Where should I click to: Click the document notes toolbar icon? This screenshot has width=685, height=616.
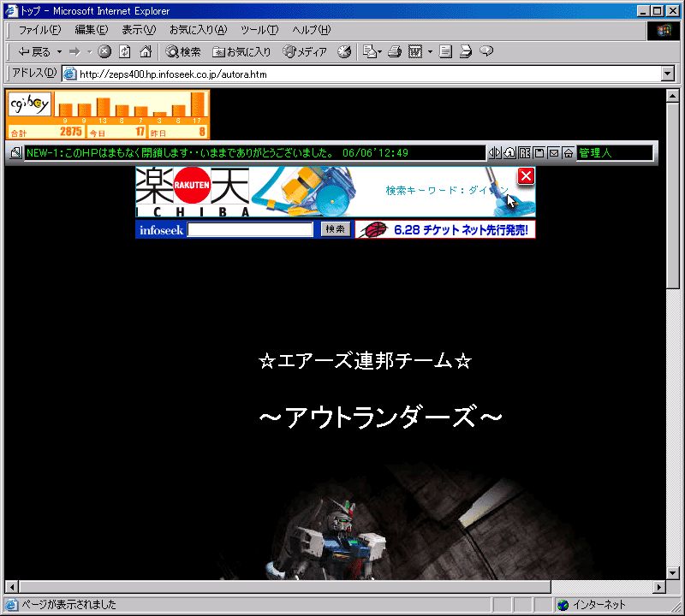click(x=445, y=52)
